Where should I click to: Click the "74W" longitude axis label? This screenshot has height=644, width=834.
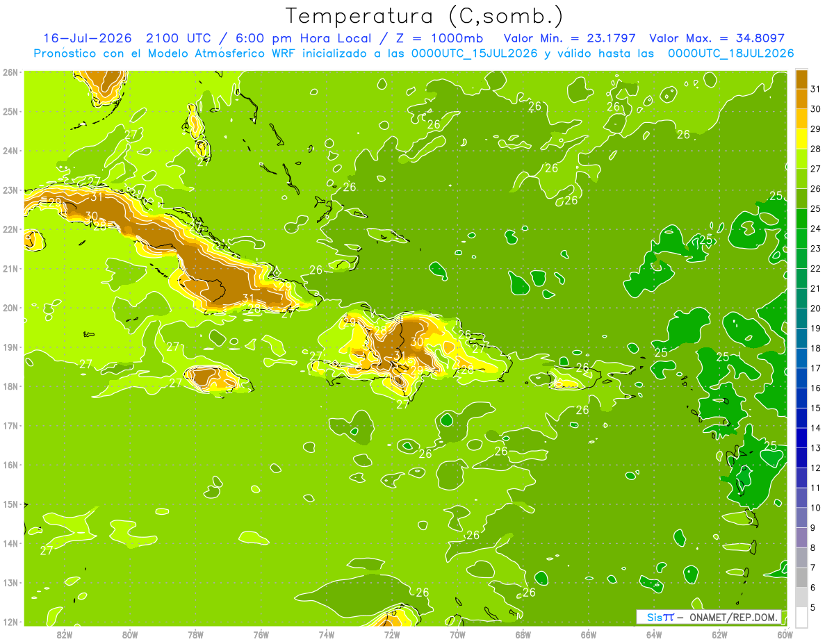coord(326,634)
